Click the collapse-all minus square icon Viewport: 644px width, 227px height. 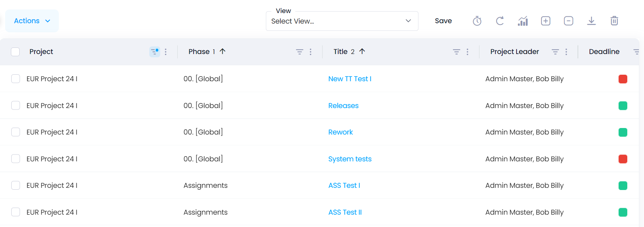[x=568, y=21]
